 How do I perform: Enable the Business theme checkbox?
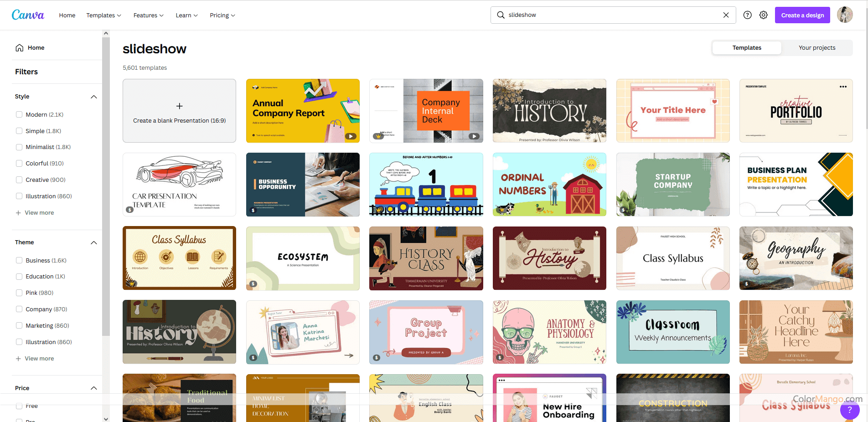click(x=19, y=260)
